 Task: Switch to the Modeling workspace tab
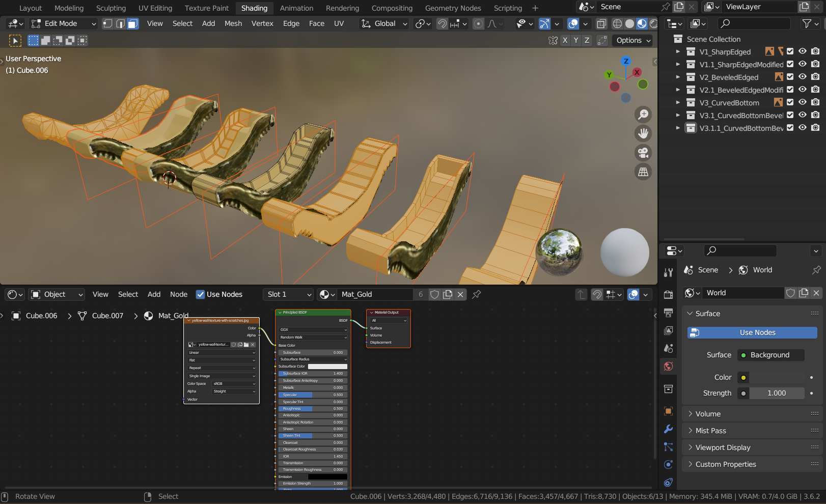point(69,8)
